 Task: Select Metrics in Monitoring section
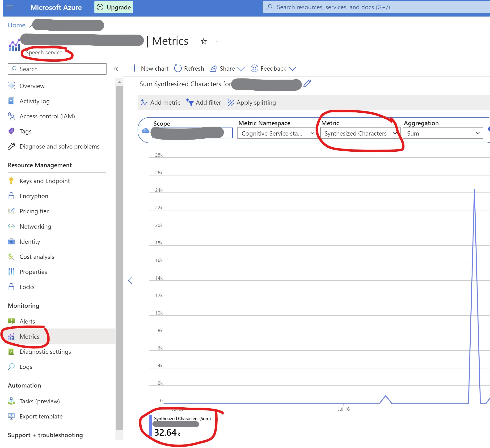30,337
